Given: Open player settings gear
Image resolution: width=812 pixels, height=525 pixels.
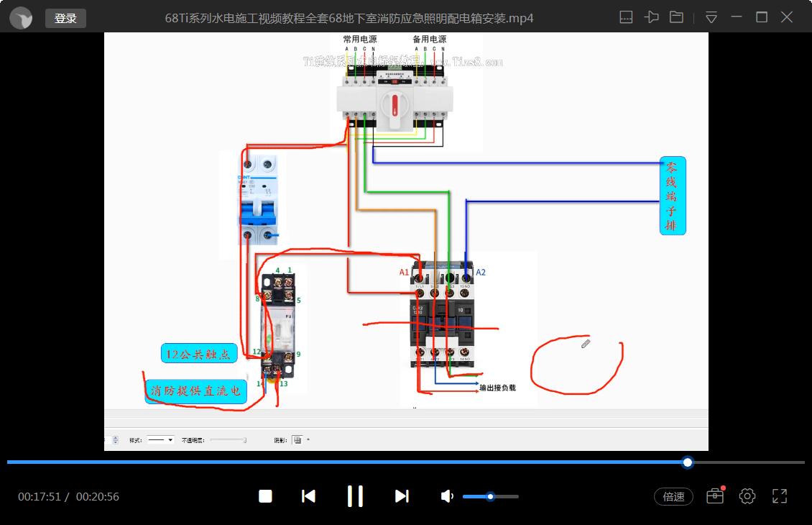Looking at the screenshot, I should tap(747, 496).
